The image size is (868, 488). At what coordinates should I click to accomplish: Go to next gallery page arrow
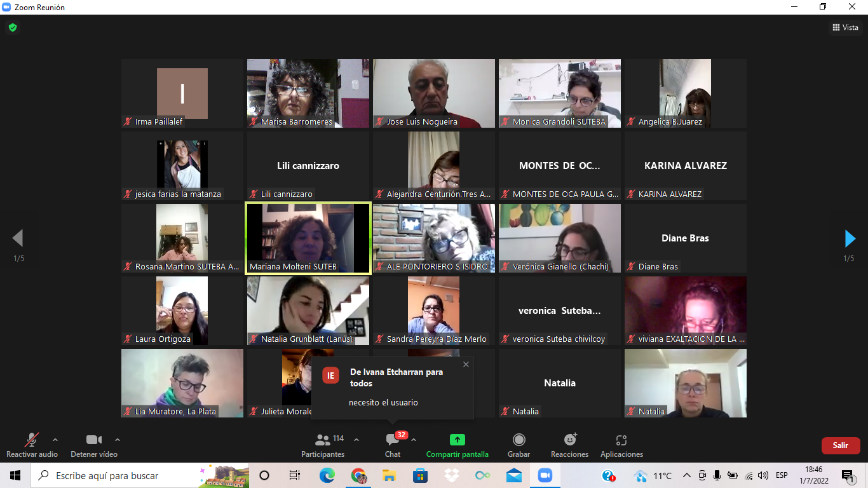pos(850,238)
